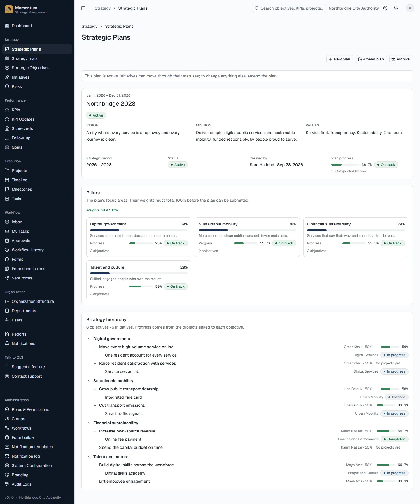Collapse the Digital government hierarchy group
The width and height of the screenshot is (420, 504).
pos(89,339)
